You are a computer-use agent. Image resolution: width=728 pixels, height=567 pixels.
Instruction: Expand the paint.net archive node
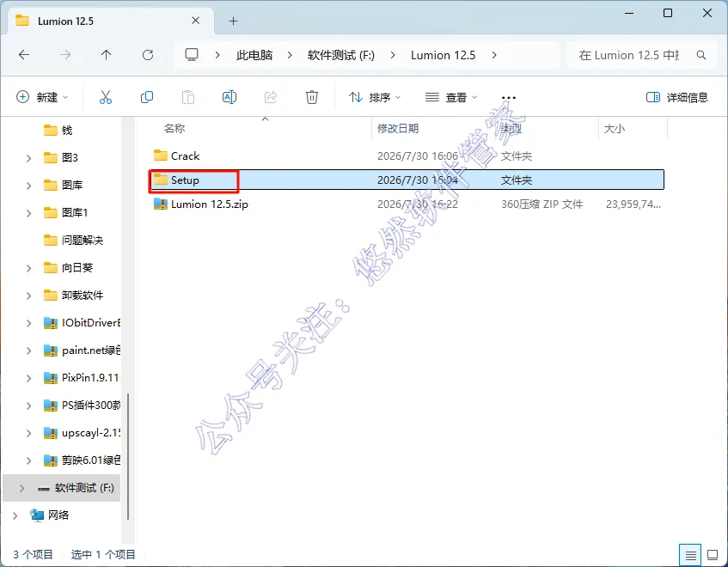point(28,351)
